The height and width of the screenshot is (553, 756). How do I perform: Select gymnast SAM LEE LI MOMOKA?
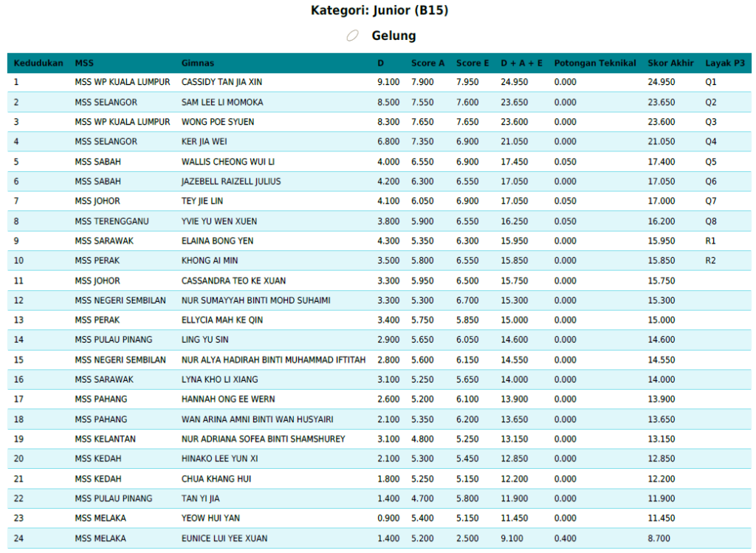coord(222,102)
